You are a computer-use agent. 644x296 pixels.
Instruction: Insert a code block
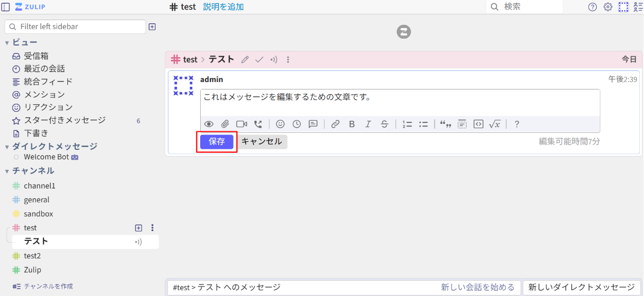pyautogui.click(x=478, y=124)
